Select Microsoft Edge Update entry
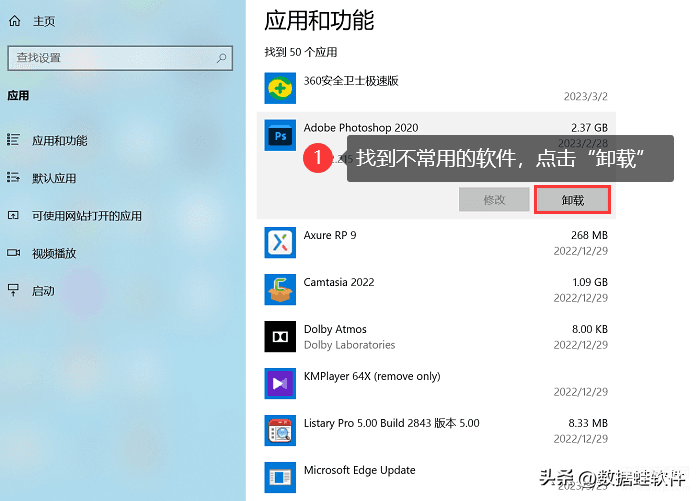This screenshot has height=501, width=700. point(359,470)
